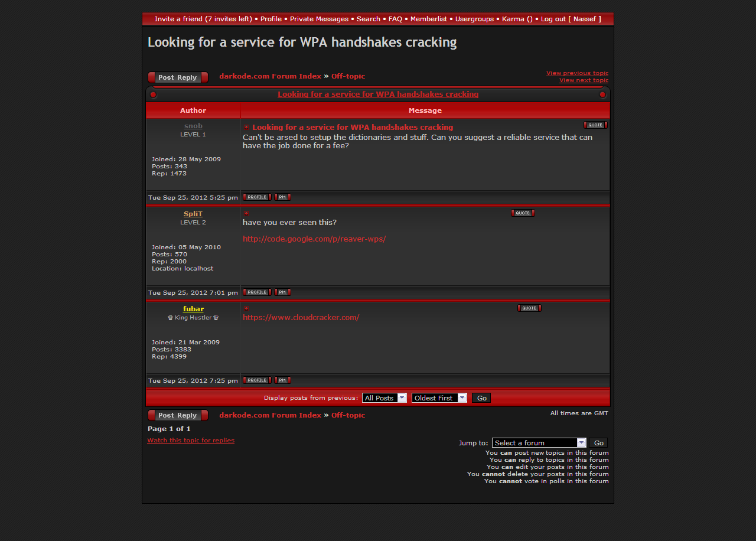The width and height of the screenshot is (756, 541).
Task: Click PM icon under snob's post
Action: click(282, 197)
